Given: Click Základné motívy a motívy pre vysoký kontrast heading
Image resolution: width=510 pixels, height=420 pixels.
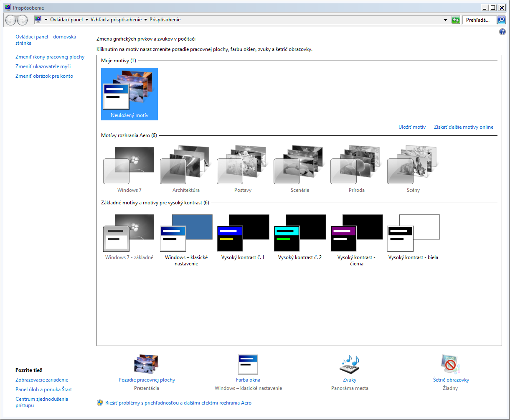Looking at the screenshot, I should coord(155,203).
